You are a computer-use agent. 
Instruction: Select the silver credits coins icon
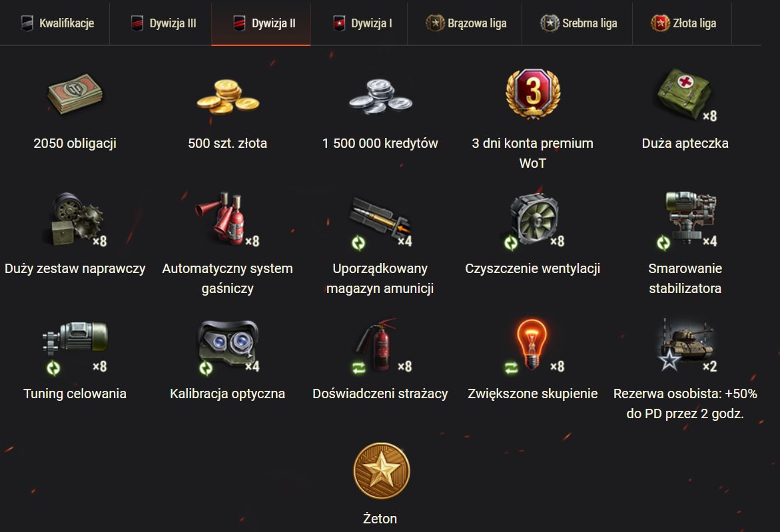click(x=380, y=96)
